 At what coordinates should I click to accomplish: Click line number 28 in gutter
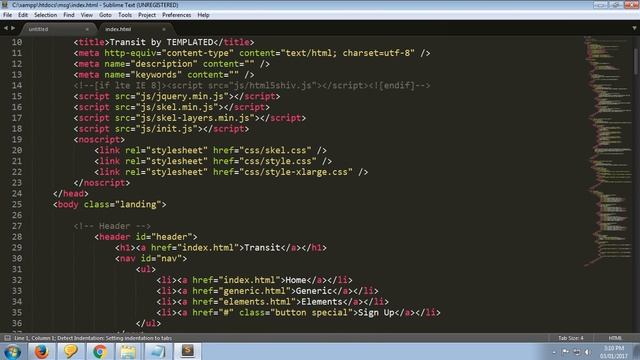coord(17,237)
